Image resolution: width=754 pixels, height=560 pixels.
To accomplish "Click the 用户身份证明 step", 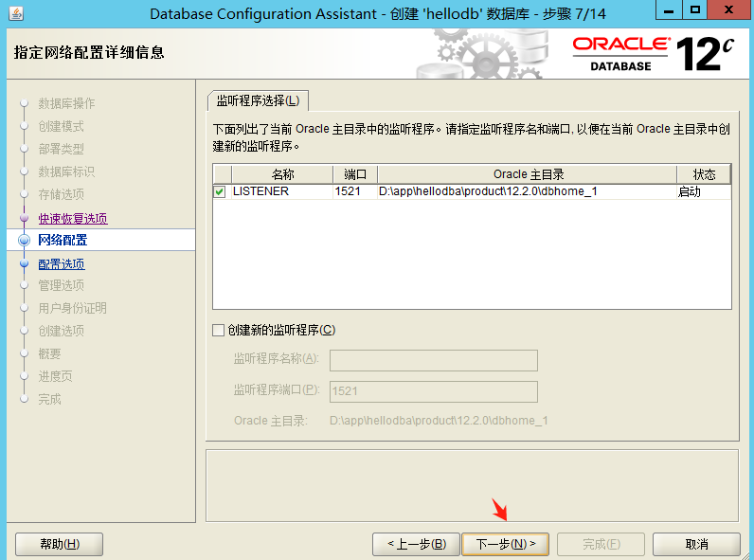I will (72, 308).
